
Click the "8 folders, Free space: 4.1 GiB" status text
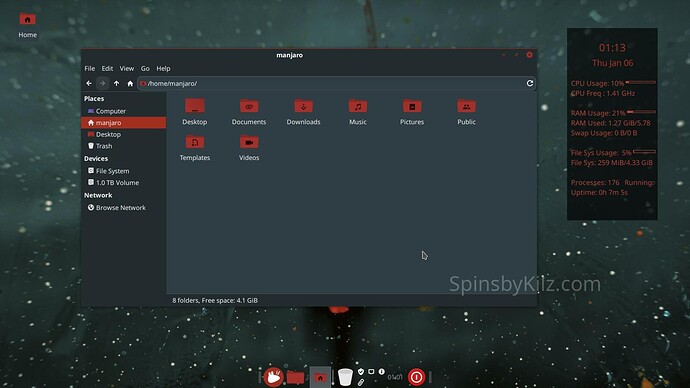click(215, 300)
